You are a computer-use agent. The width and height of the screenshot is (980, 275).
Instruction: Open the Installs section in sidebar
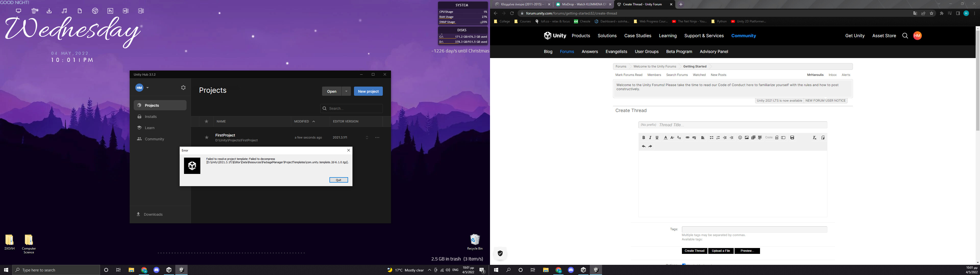point(151,117)
